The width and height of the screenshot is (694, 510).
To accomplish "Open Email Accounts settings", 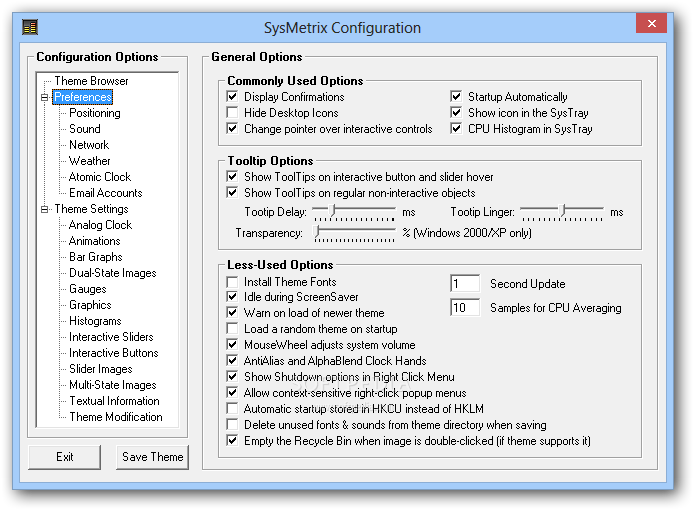I will click(106, 193).
